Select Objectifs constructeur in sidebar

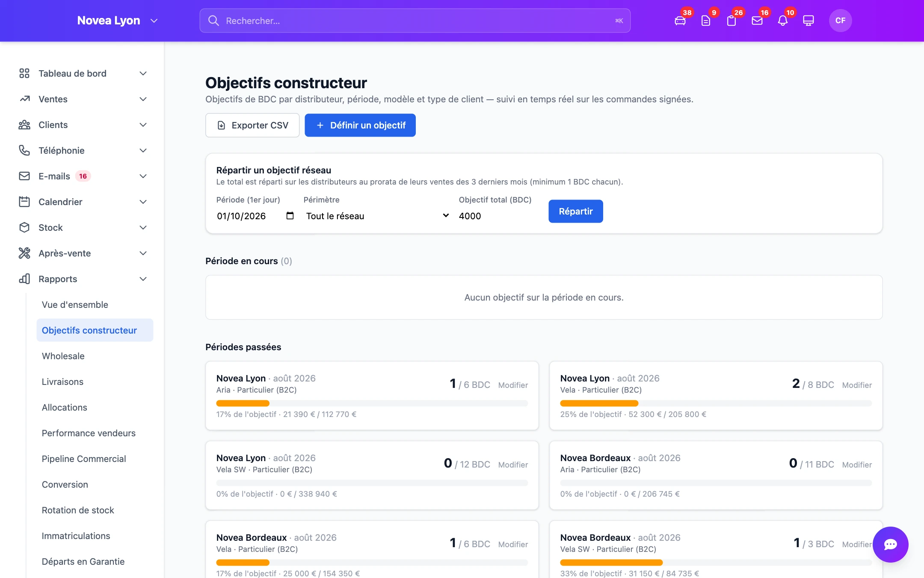(95, 330)
